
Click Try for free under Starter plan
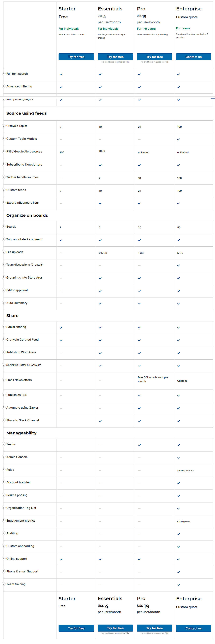pos(76,57)
